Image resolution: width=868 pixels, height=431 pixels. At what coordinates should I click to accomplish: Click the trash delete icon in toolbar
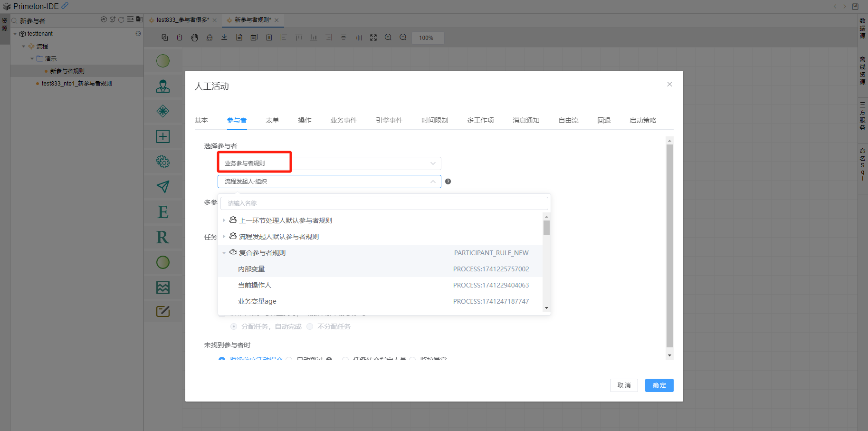269,38
